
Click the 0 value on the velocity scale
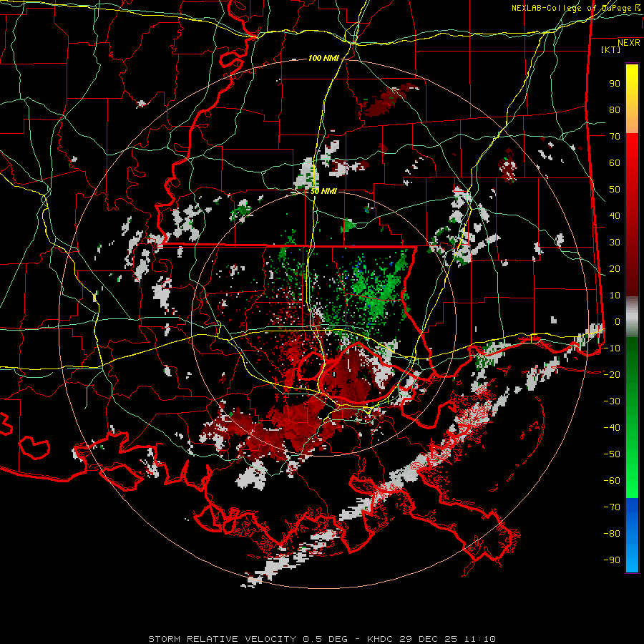(x=618, y=322)
